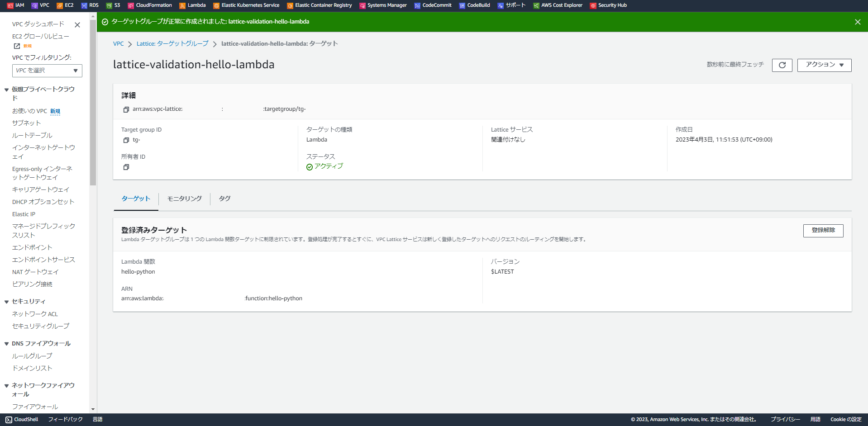Open Egress-only インターネットゲートウェイ link

point(42,173)
